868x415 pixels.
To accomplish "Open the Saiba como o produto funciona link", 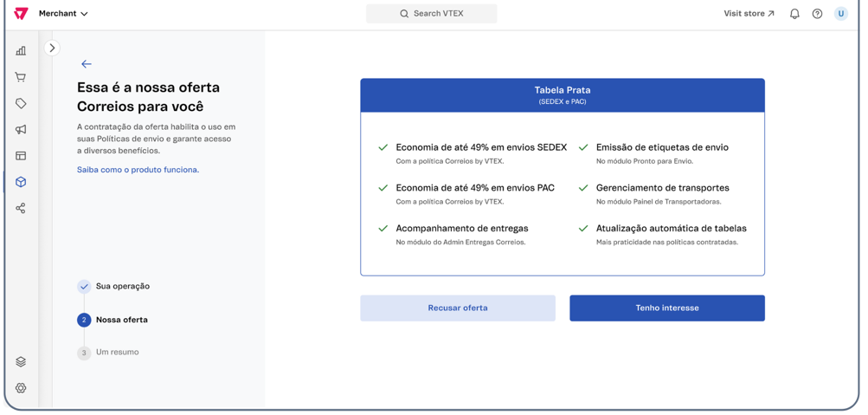I will (138, 170).
